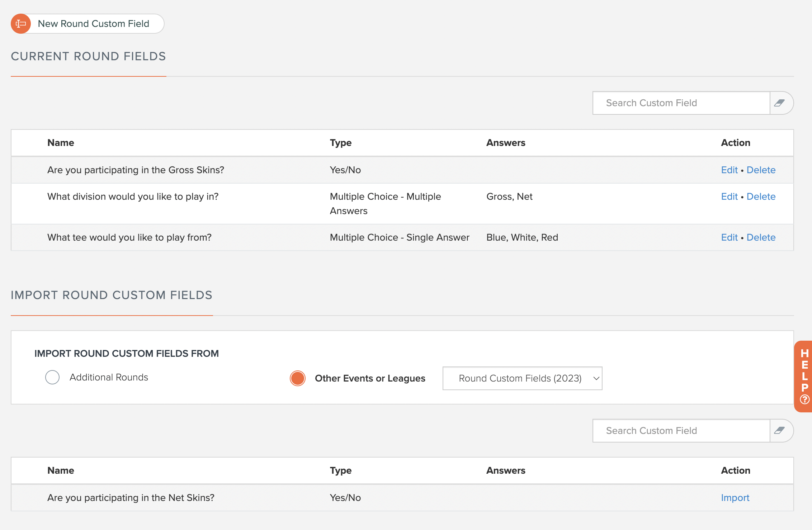Focus the search field under Current Round Fields

pos(681,103)
